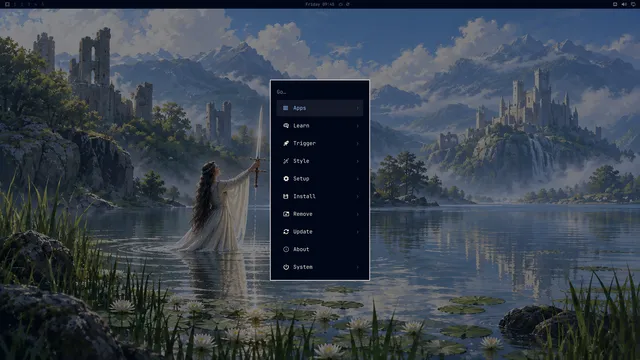Click the Trigger rocket icon
This screenshot has height=360, width=640.
tap(286, 143)
